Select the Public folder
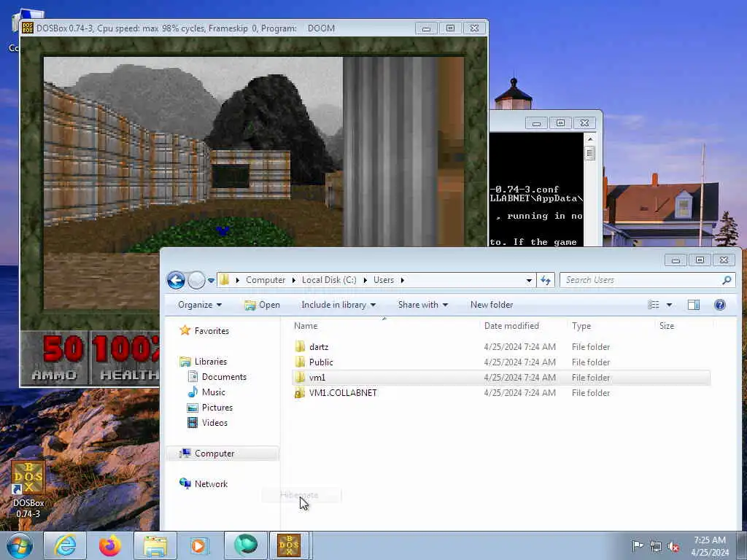This screenshot has width=747, height=560. [321, 362]
